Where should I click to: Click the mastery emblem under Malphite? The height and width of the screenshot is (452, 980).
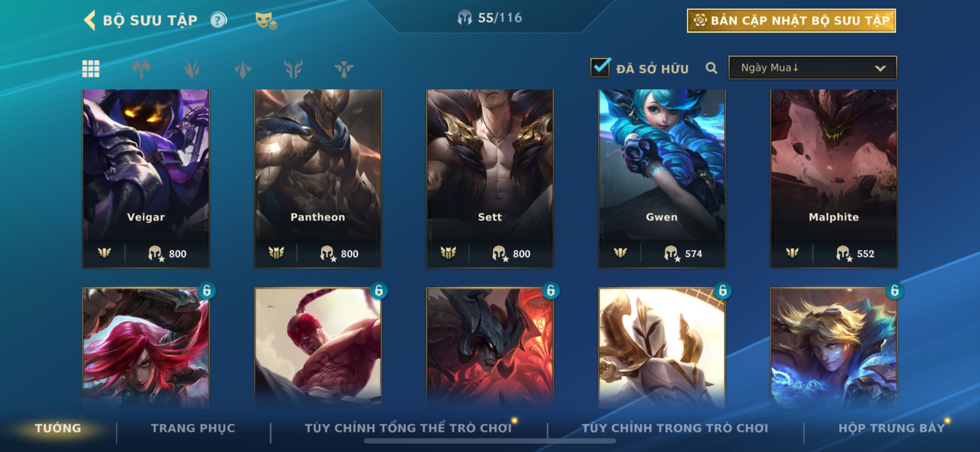pyautogui.click(x=792, y=253)
